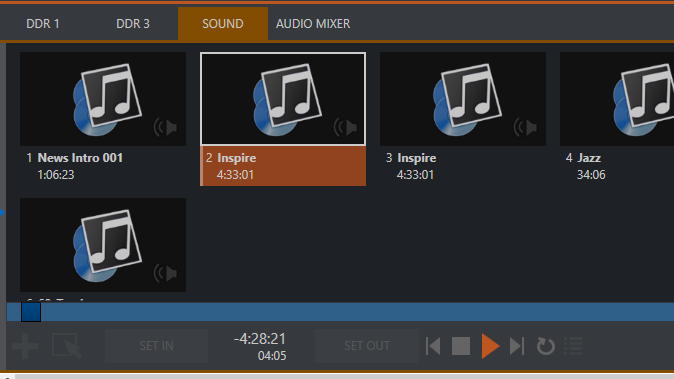Click the Add media plus icon

[25, 346]
